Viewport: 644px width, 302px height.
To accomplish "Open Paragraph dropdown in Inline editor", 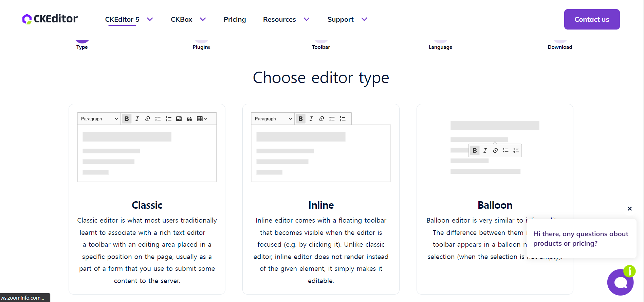I will click(x=273, y=119).
